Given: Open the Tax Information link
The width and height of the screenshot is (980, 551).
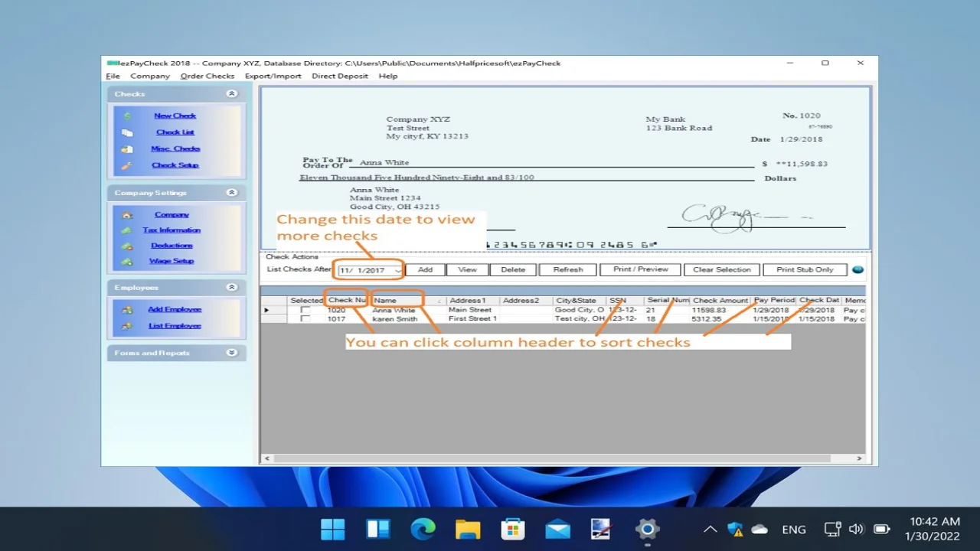Looking at the screenshot, I should [171, 230].
